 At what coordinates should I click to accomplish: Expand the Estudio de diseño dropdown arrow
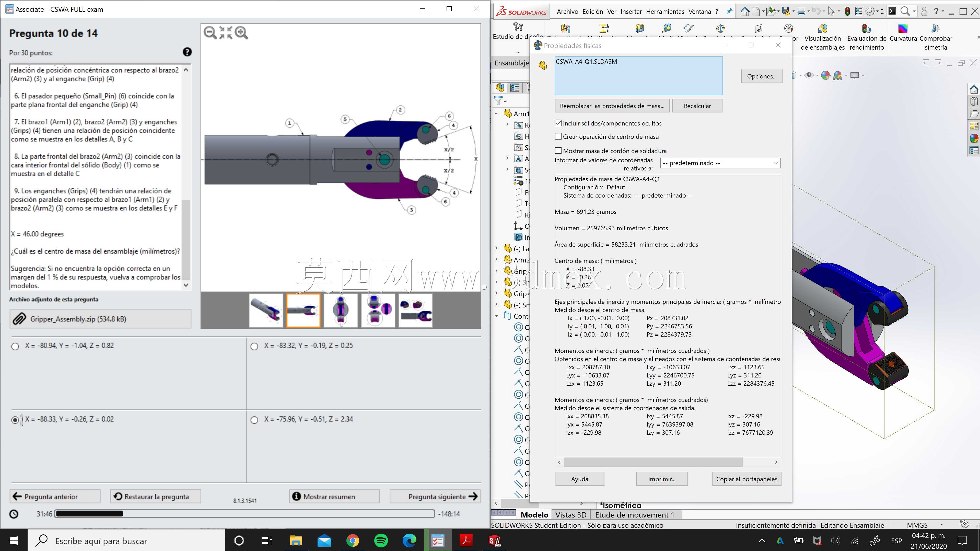click(518, 52)
